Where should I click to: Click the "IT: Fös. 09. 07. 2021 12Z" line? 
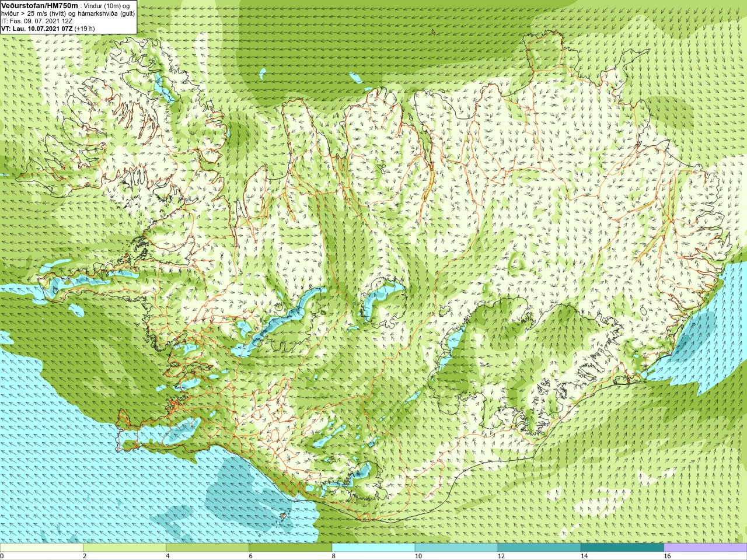[x=37, y=21]
